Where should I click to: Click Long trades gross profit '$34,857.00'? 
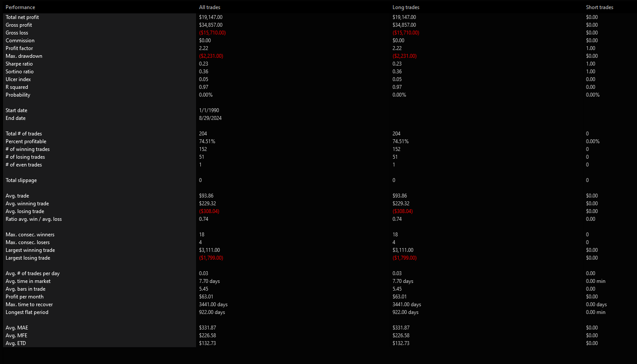[x=404, y=25]
